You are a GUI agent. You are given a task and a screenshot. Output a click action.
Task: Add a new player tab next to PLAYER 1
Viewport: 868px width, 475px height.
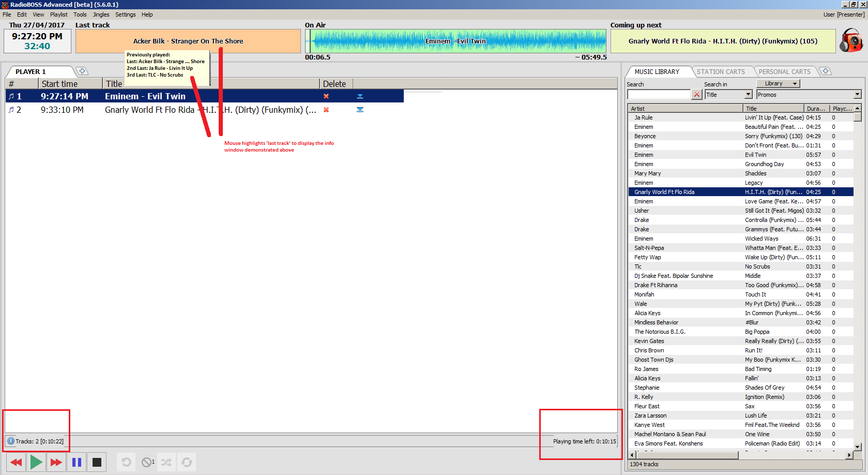82,71
